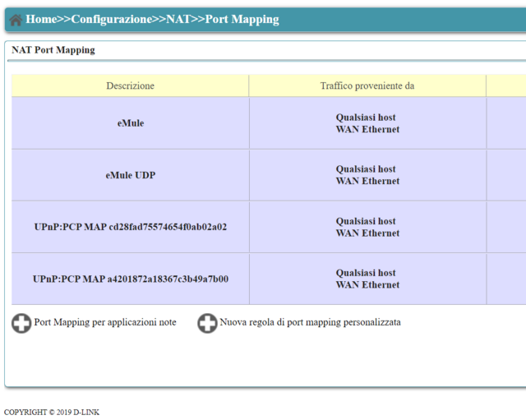The width and height of the screenshot is (526, 420).
Task: Click traffic source cell in cd28fad75574654f0ab02a02 row
Action: click(367, 227)
